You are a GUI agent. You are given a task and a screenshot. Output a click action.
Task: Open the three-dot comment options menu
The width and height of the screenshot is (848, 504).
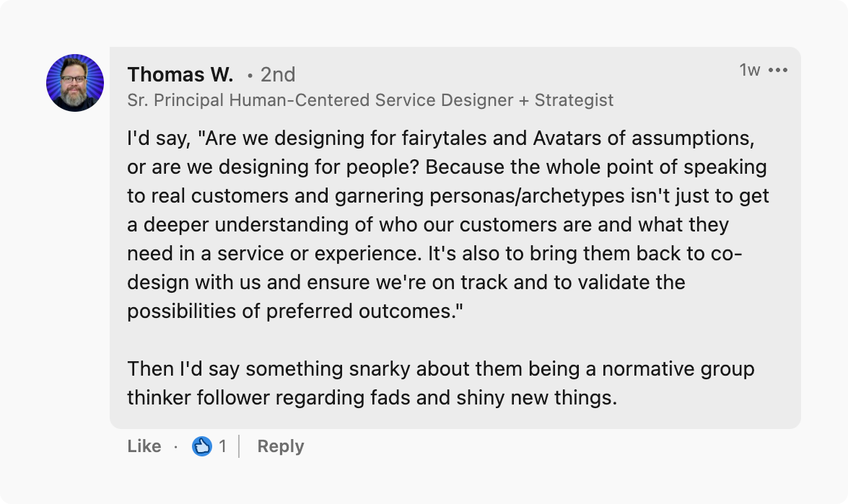(x=778, y=70)
